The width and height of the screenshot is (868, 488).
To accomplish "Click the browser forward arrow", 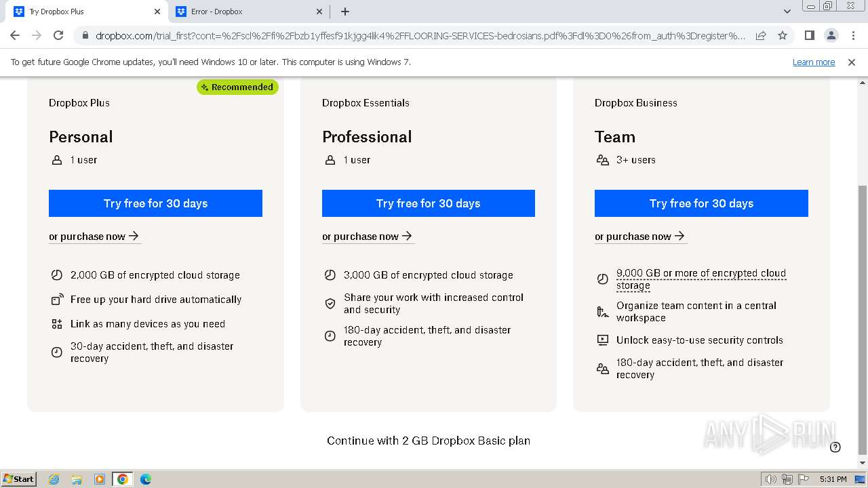I will [x=37, y=35].
